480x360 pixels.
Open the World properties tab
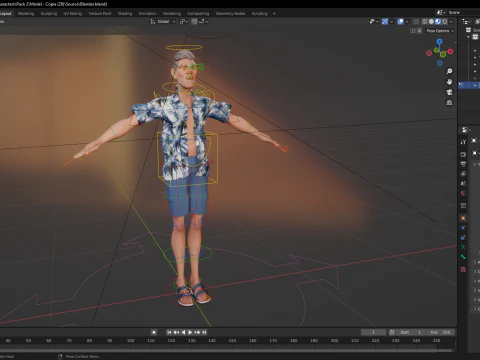point(463,193)
